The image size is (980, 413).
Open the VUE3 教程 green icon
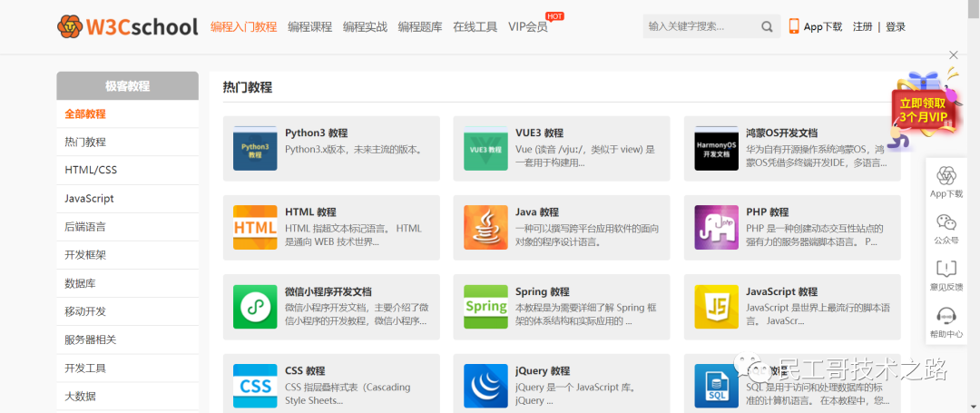(x=485, y=148)
